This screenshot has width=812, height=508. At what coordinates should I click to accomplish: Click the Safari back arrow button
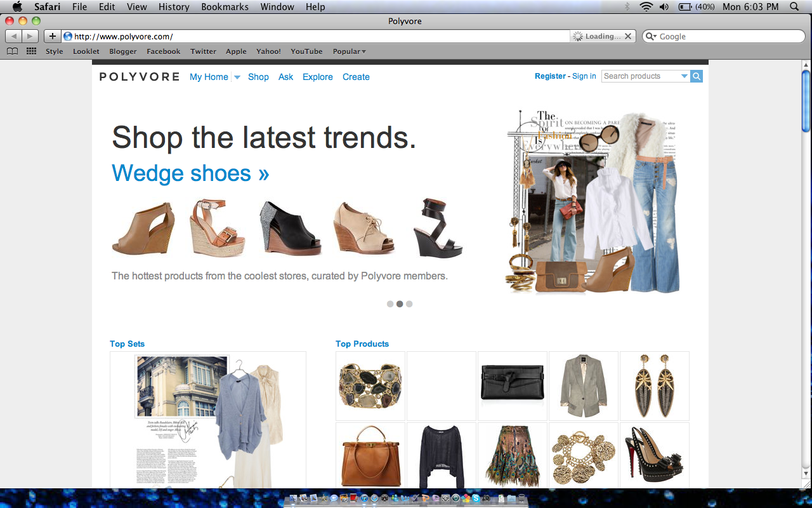(14, 36)
